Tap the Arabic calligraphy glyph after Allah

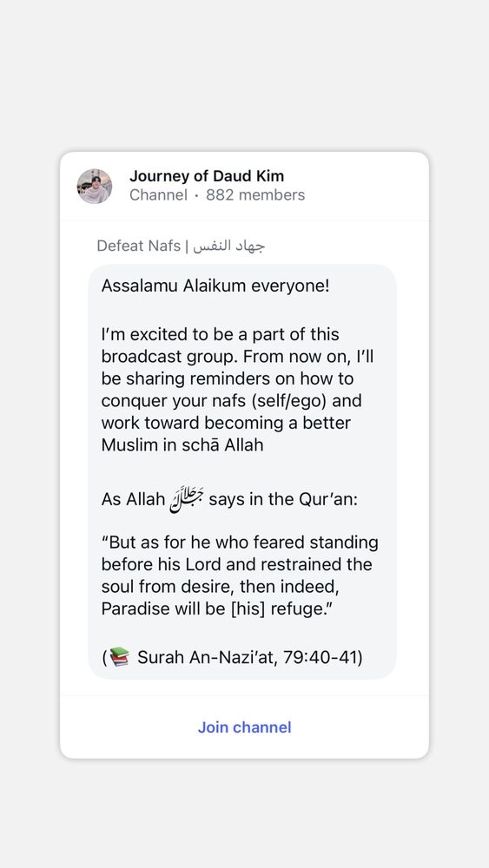pyautogui.click(x=187, y=499)
